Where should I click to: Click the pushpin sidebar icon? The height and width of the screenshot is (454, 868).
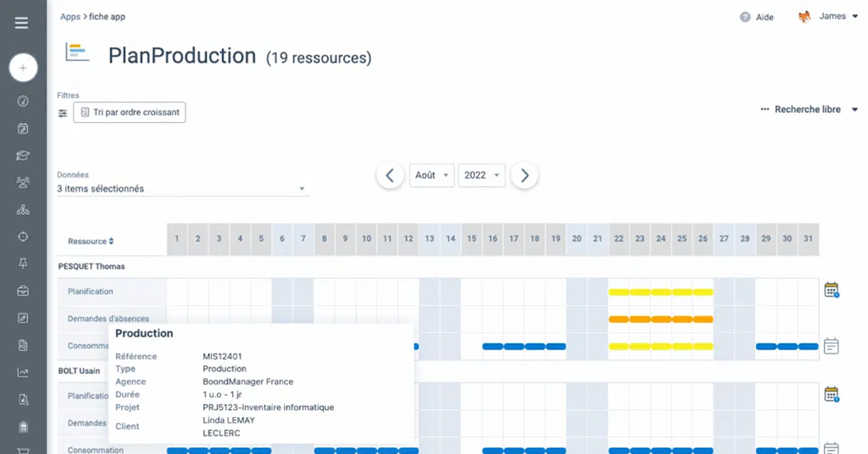pyautogui.click(x=23, y=264)
